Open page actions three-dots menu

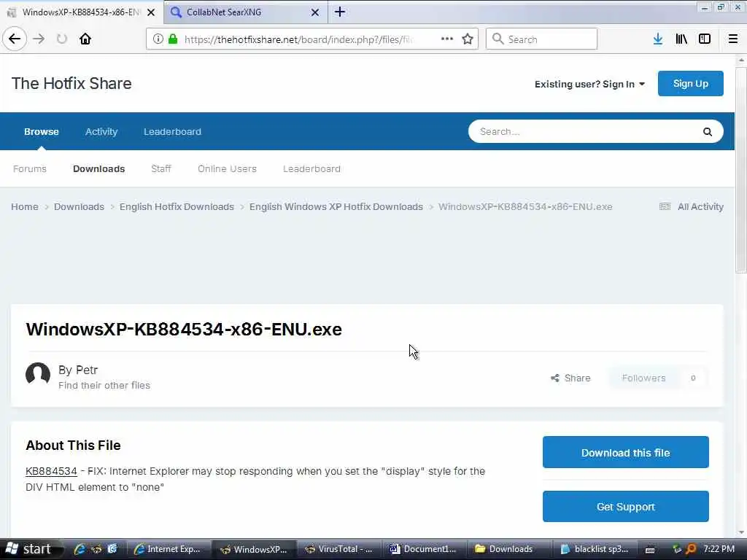pos(447,39)
